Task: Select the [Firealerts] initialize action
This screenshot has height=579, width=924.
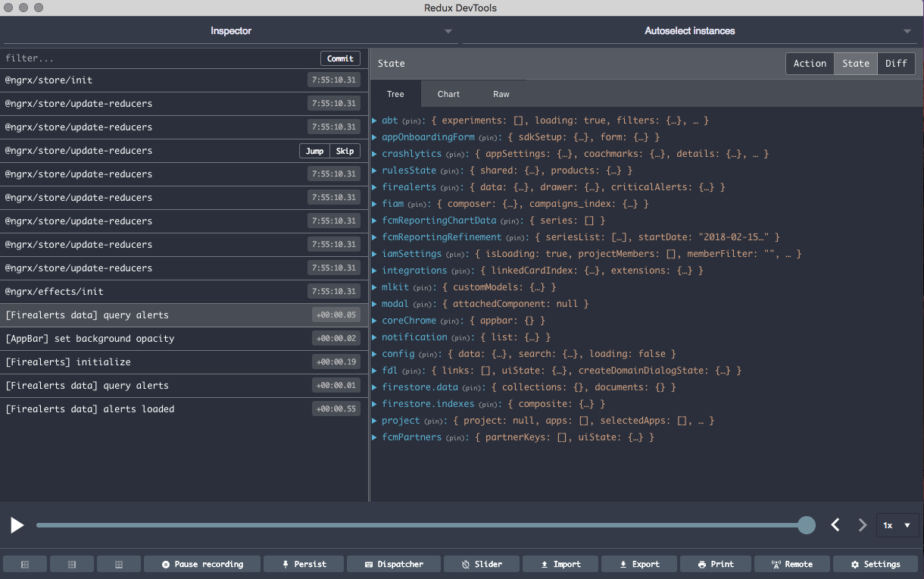Action: pos(184,362)
